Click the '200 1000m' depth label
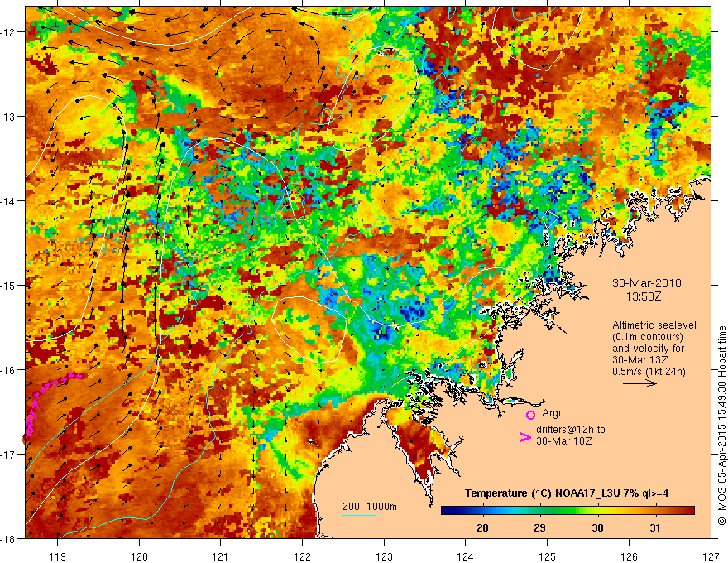Viewport: 728px width, 563px height. (x=370, y=507)
